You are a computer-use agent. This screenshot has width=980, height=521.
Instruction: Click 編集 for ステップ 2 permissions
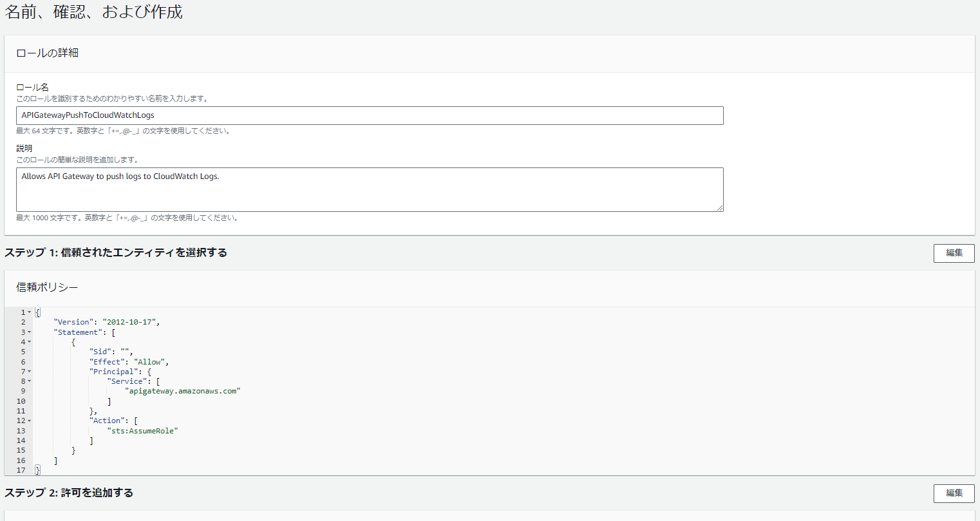[x=954, y=493]
